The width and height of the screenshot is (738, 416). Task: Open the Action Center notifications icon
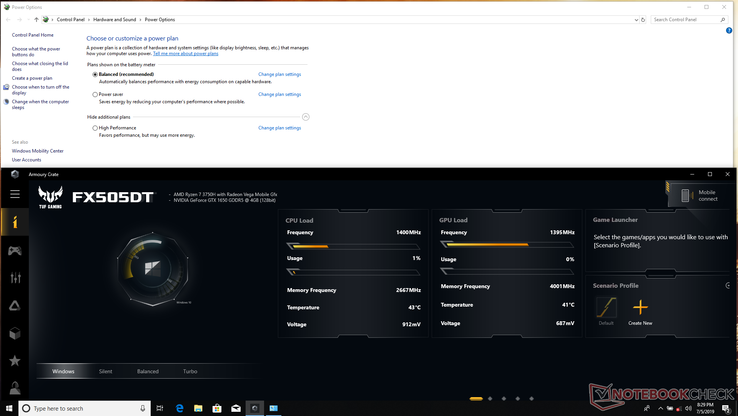click(x=726, y=408)
